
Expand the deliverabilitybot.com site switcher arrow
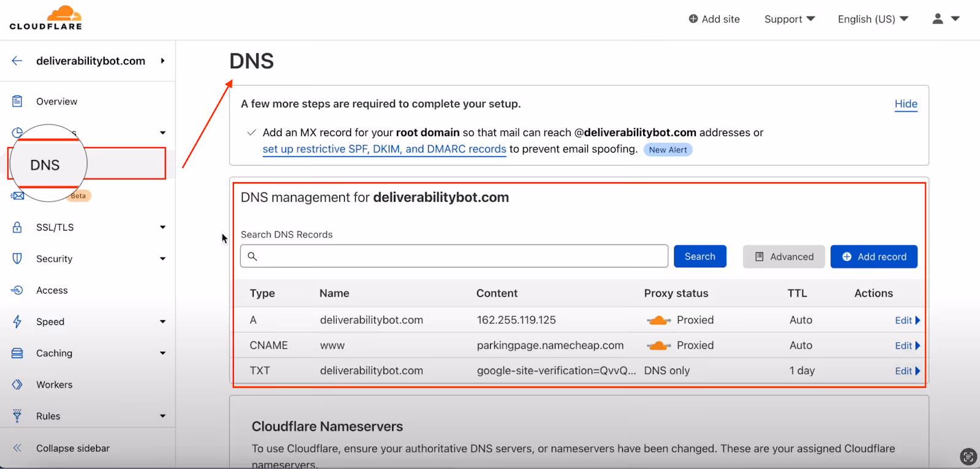point(163,61)
